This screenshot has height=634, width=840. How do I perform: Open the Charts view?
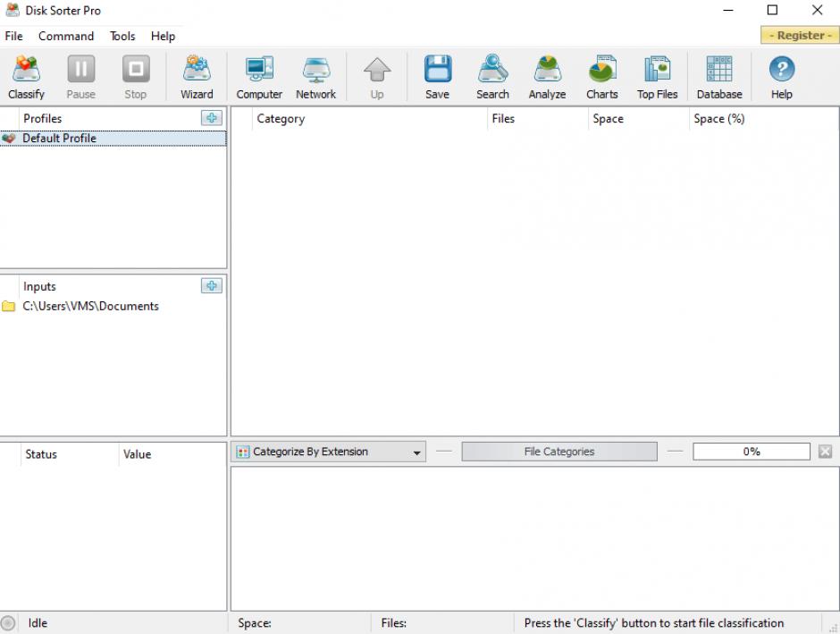click(602, 77)
